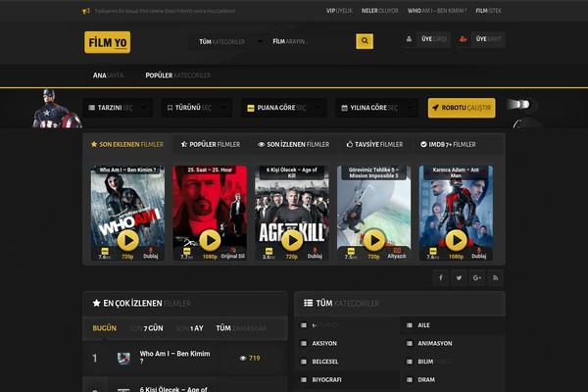Image resolution: width=588 pixels, height=392 pixels.
Task: Open Who Am I – Ben Kimim in most-watched list
Action: pos(174,357)
